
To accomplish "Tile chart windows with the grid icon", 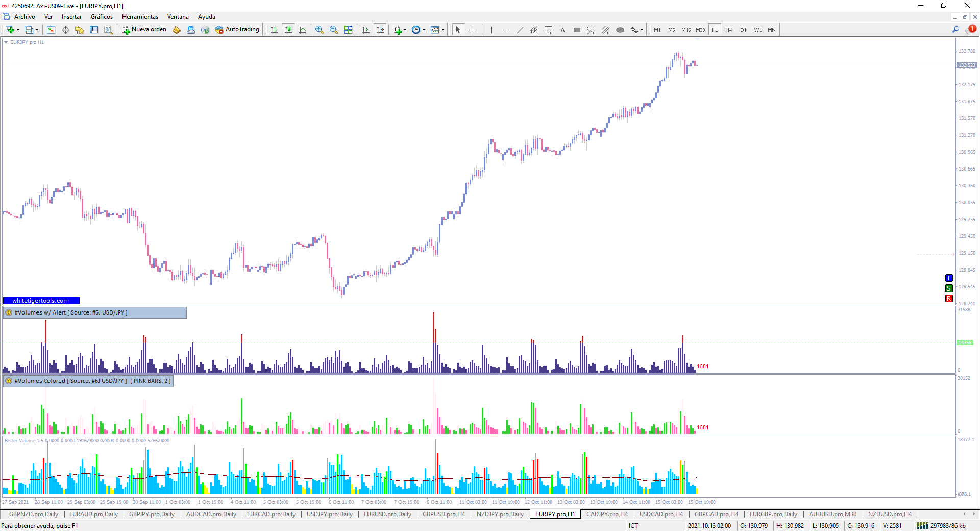I will coord(348,30).
